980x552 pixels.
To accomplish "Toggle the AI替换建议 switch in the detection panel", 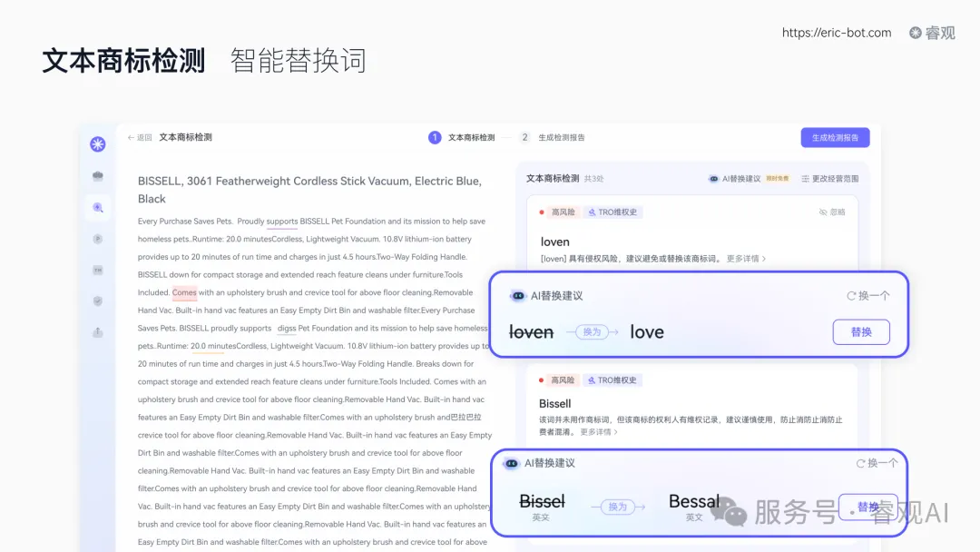I will [x=713, y=179].
